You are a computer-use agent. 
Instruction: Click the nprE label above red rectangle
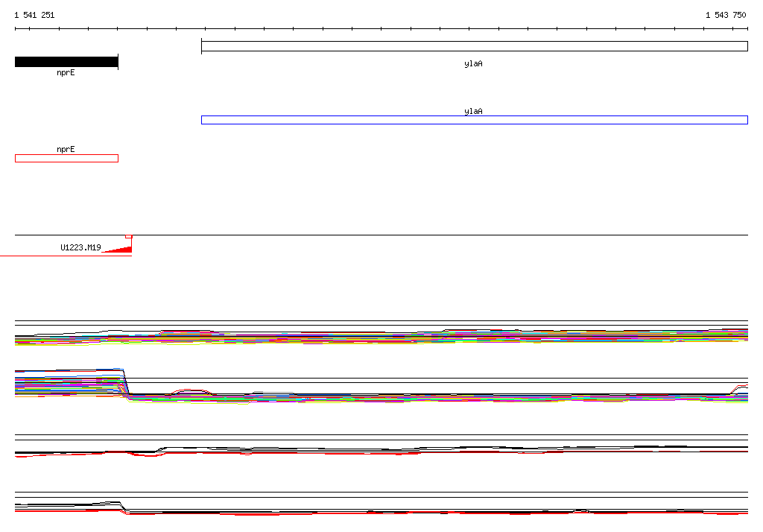click(66, 149)
